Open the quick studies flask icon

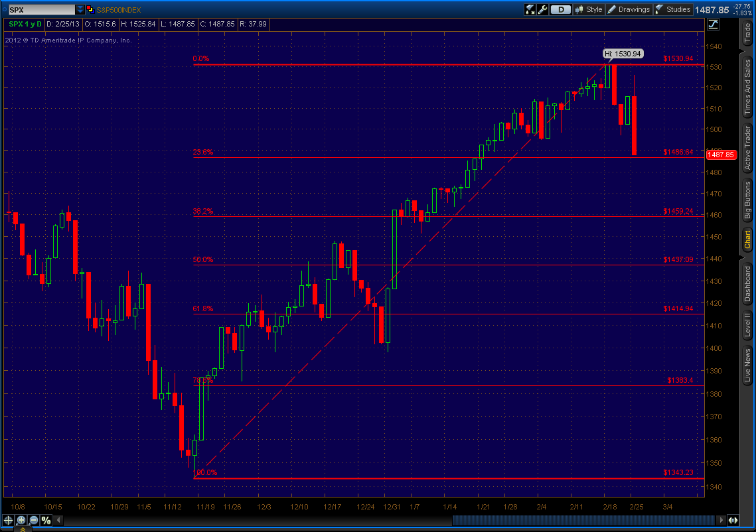(x=530, y=10)
